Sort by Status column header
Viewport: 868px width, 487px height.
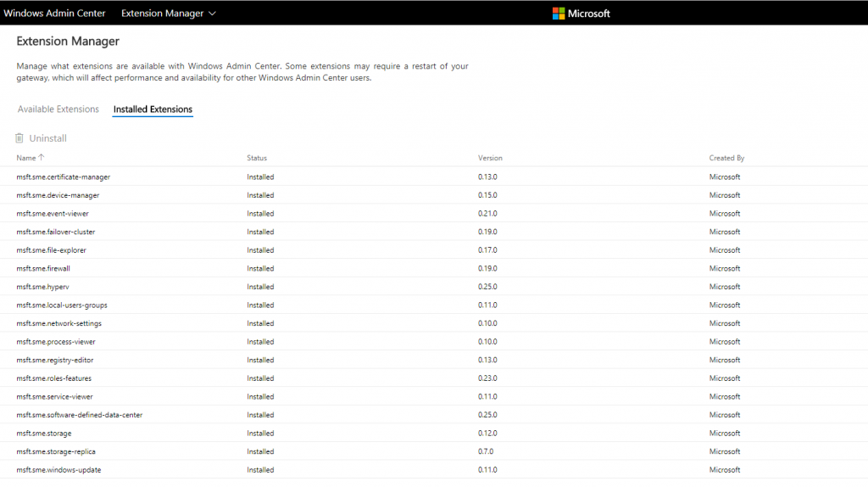(257, 158)
